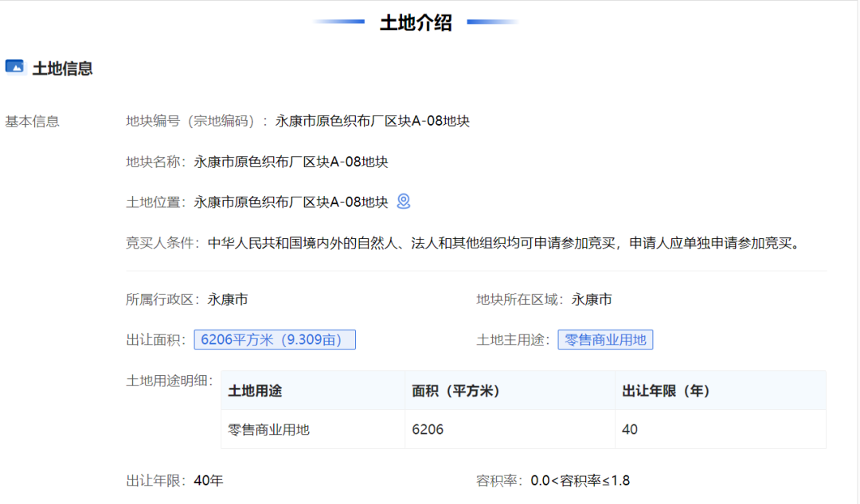Click the 土地信息 section title text
Screen dimensions: 860x504
[63, 68]
